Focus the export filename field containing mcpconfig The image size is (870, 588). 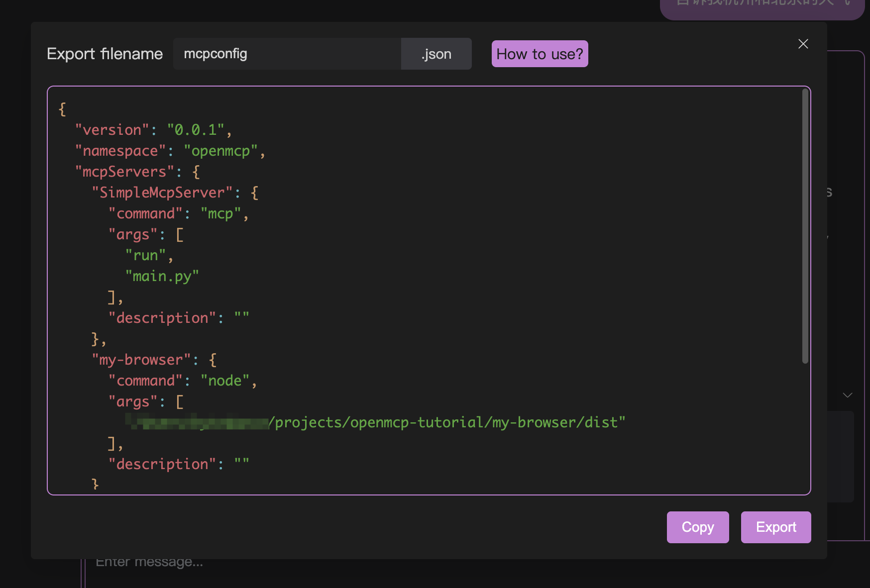pyautogui.click(x=287, y=54)
